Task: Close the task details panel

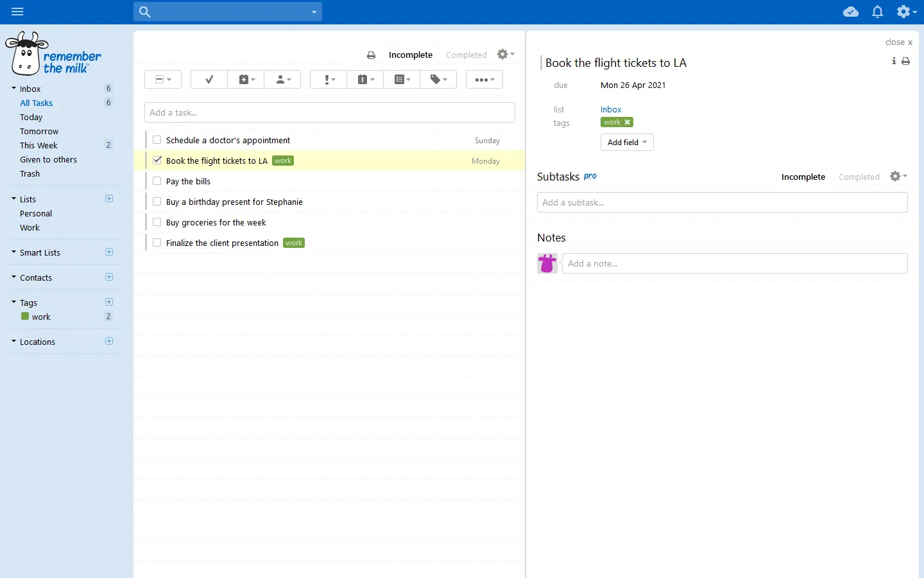Action: (x=898, y=42)
